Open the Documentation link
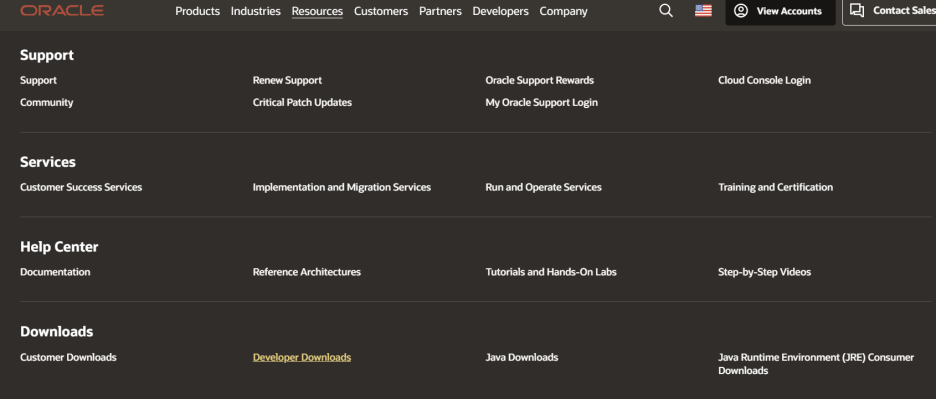Screen dimensions: 936x399 click(55, 272)
